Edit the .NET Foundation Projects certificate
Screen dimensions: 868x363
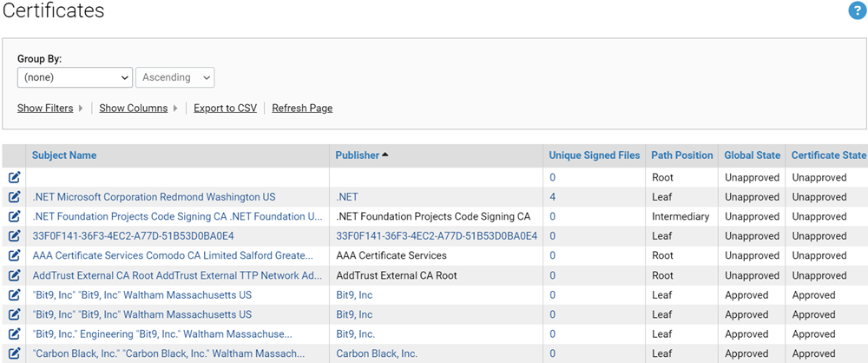[15, 217]
